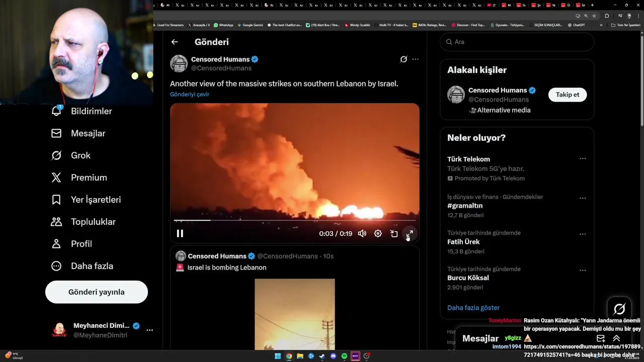Open Censored Humans in Alakalı kişiler

(x=498, y=90)
